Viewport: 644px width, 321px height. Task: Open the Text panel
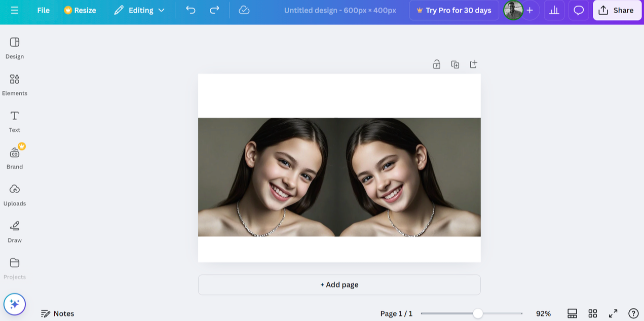click(15, 122)
